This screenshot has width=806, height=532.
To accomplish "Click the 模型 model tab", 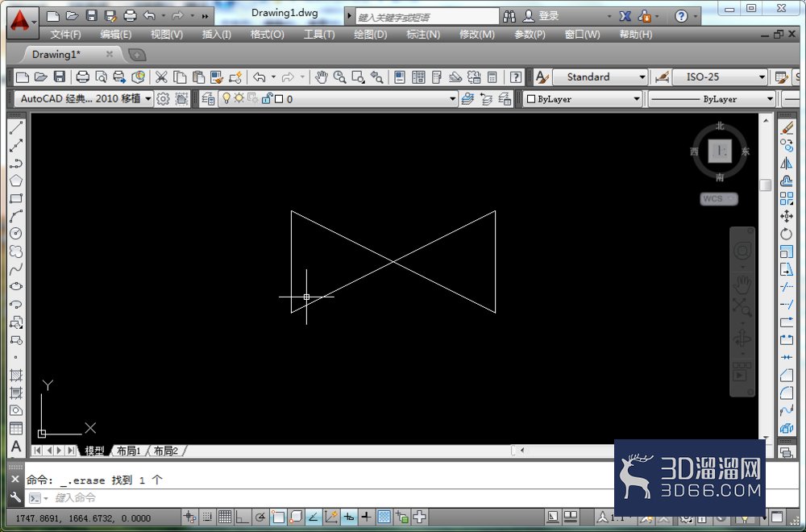I will (94, 451).
